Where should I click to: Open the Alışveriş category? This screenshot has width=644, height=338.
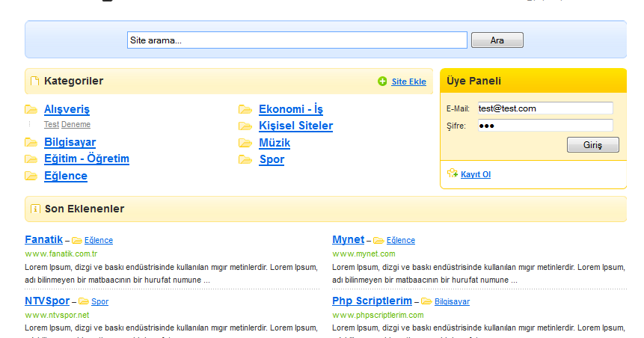(x=67, y=109)
